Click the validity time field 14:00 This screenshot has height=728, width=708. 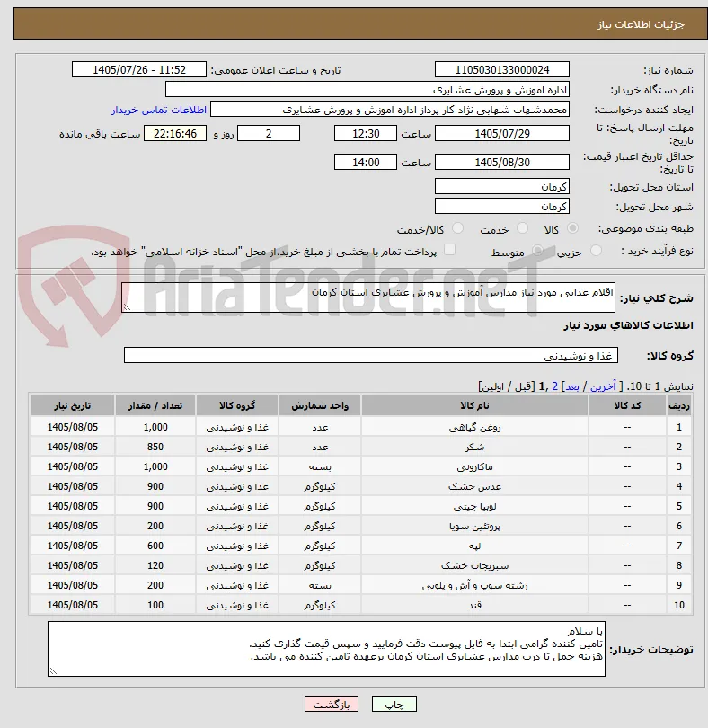click(366, 162)
